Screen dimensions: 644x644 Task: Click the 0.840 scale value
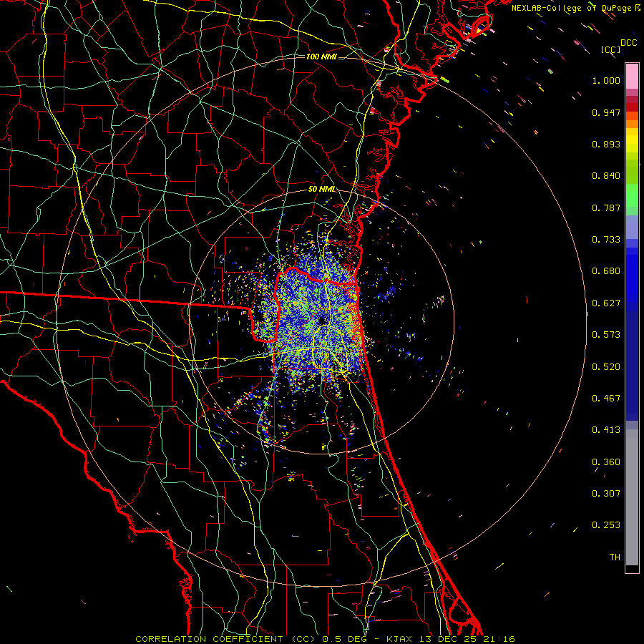(x=606, y=176)
